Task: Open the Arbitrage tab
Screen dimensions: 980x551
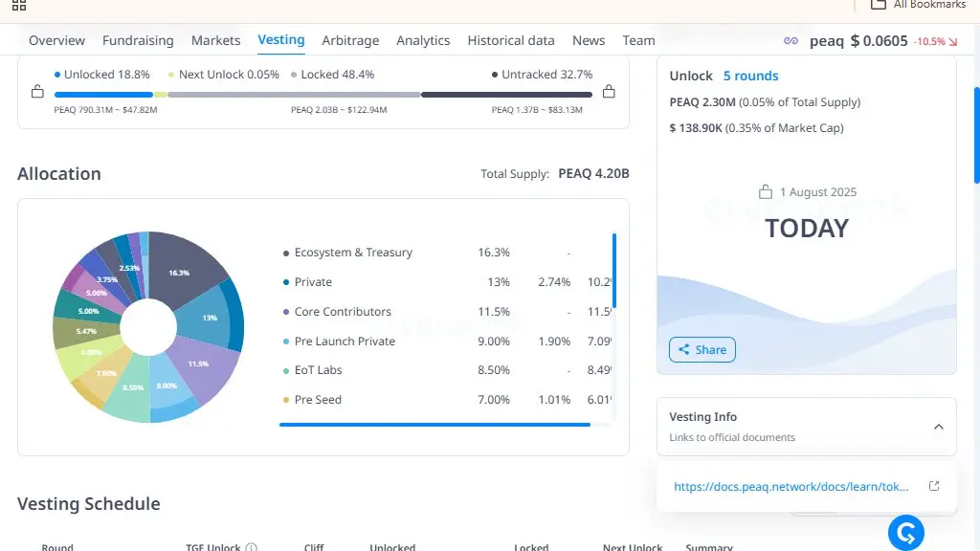Action: point(350,40)
